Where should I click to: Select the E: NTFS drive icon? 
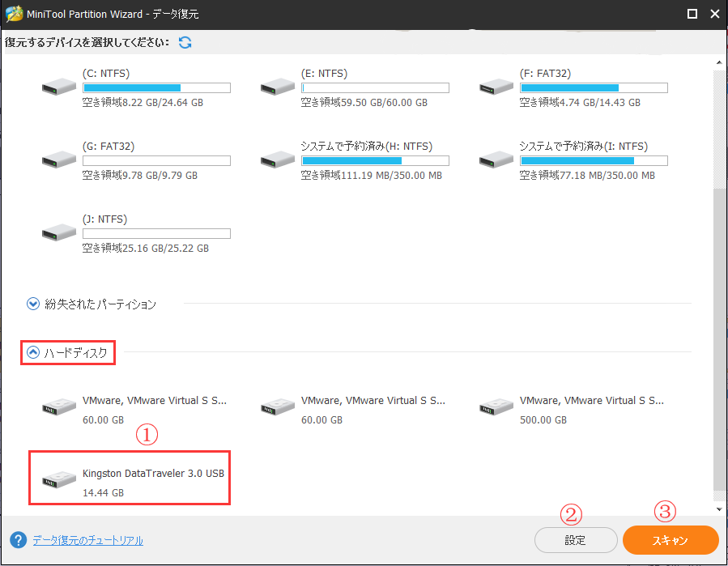278,87
